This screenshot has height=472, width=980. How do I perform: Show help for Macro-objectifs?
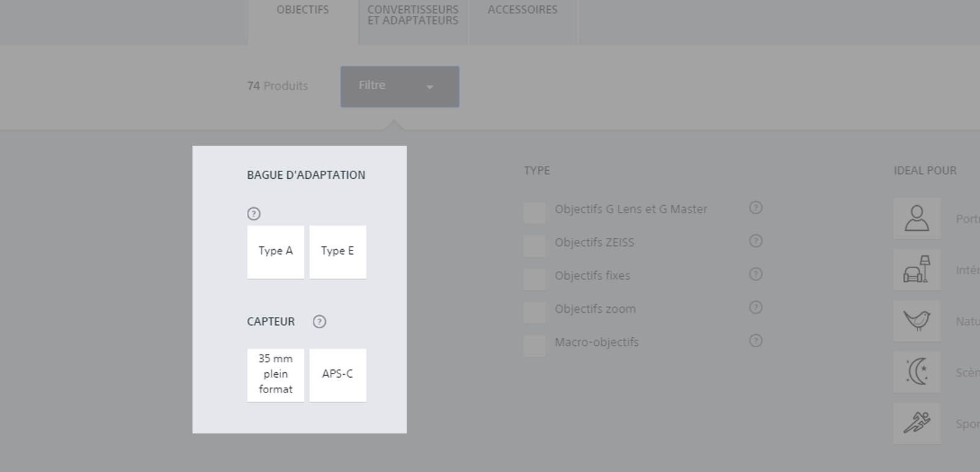click(756, 340)
